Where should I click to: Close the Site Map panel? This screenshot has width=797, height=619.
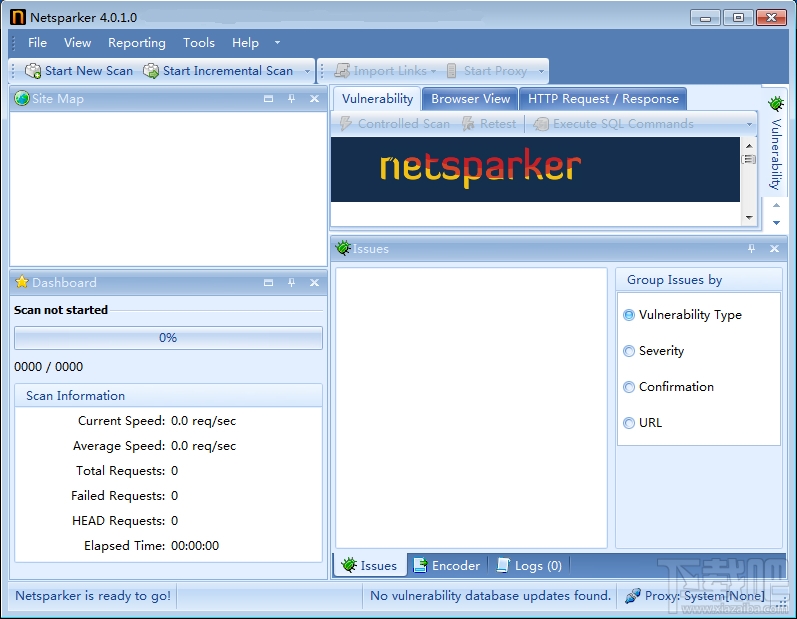click(315, 99)
